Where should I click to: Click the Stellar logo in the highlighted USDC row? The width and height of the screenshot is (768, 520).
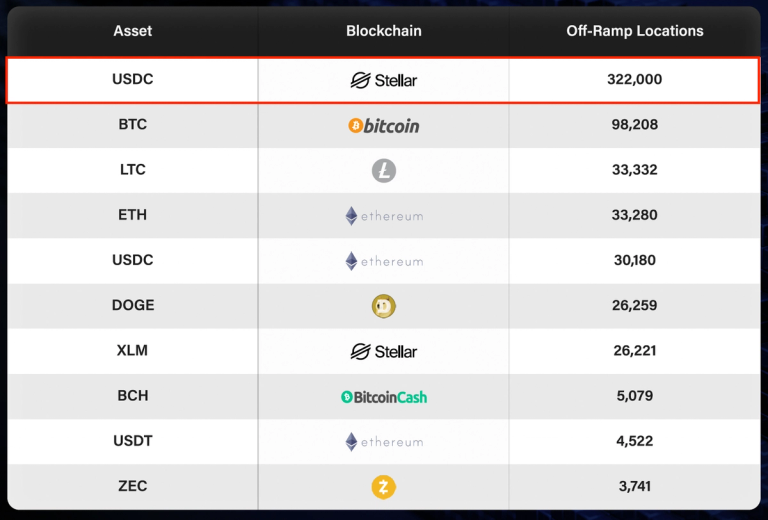[384, 80]
